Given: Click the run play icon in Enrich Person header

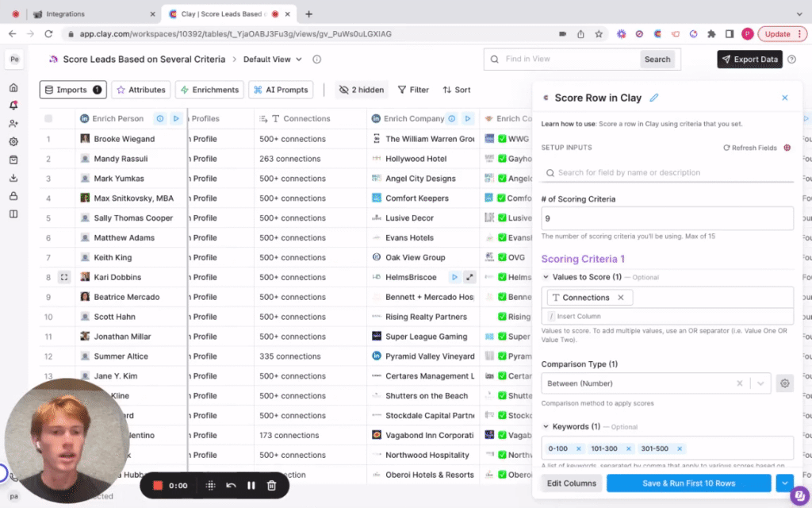Looking at the screenshot, I should coord(176,118).
